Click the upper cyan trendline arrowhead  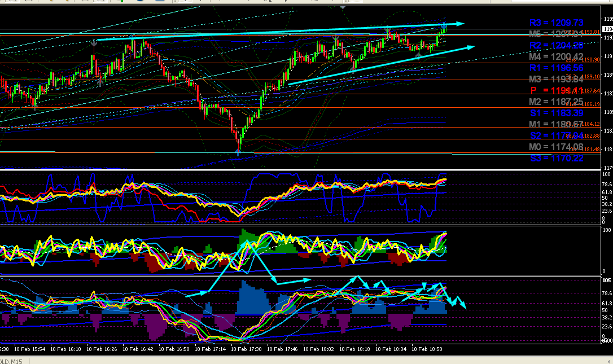(459, 24)
